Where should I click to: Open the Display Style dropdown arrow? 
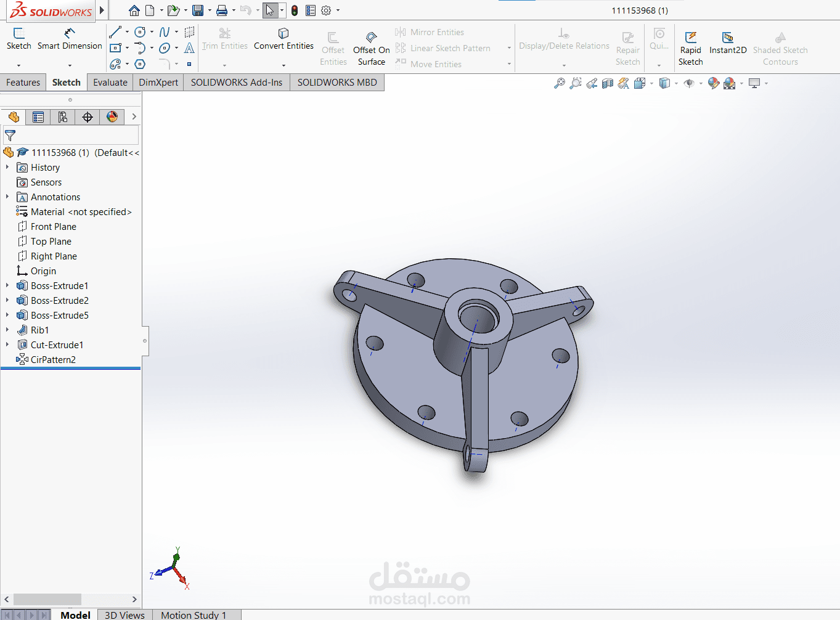[676, 83]
